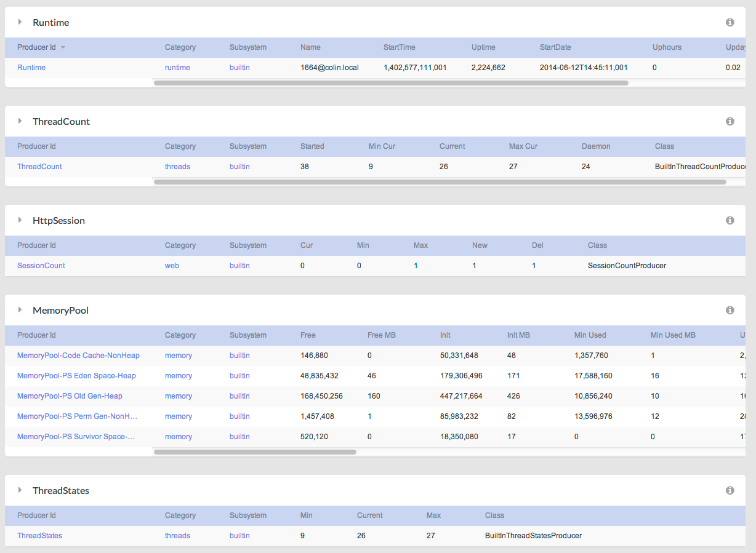
Task: Select the 1664@colin.local name cell
Action: (x=329, y=68)
